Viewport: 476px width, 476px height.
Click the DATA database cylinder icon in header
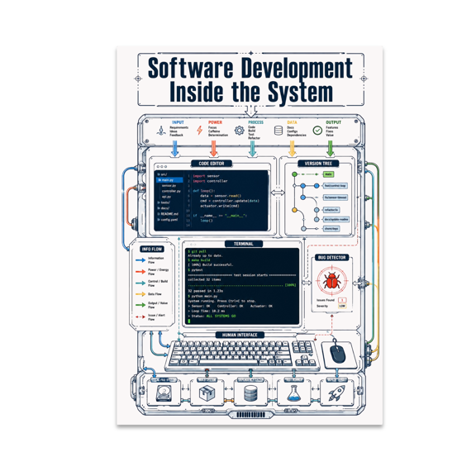(278, 131)
